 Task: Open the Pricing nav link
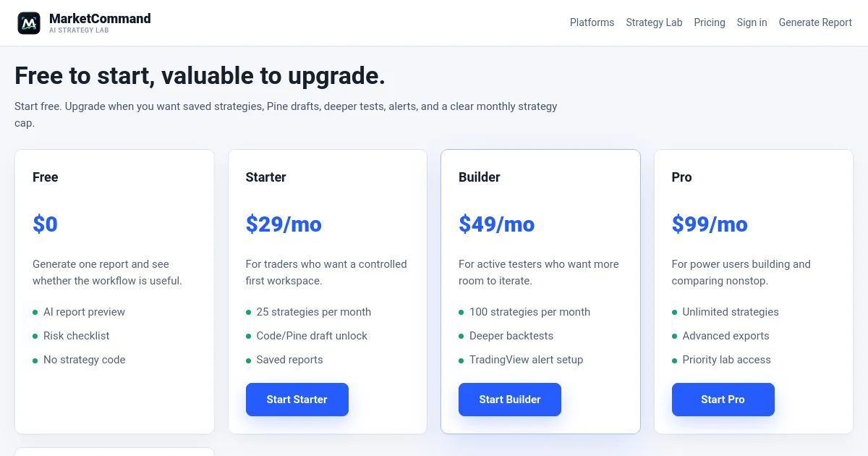(710, 22)
